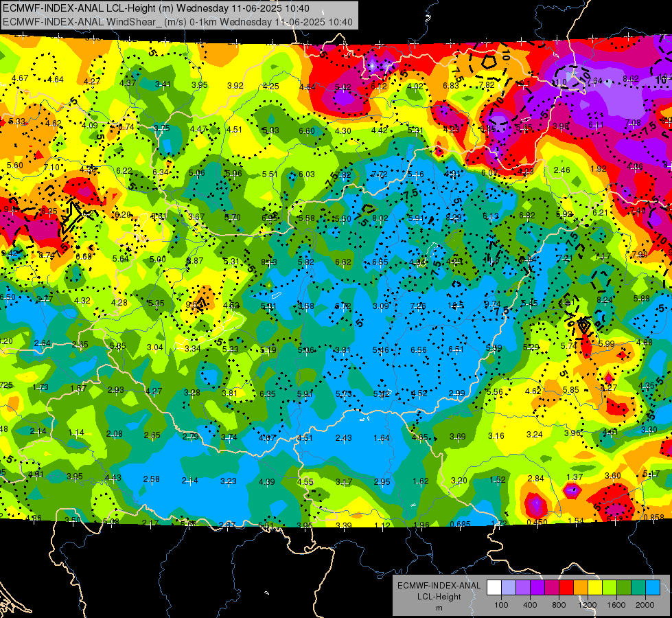Viewport: 672px width, 618px height.
Task: Click the grid value '5.02'
Action: point(343,87)
